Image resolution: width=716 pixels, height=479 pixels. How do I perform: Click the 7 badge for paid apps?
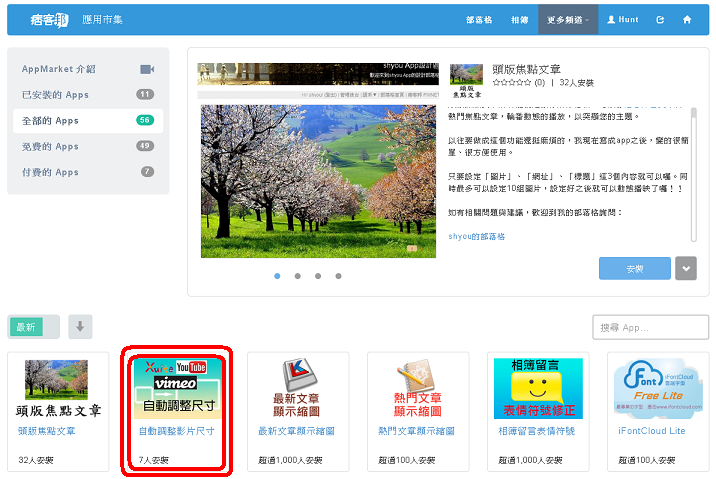click(147, 172)
